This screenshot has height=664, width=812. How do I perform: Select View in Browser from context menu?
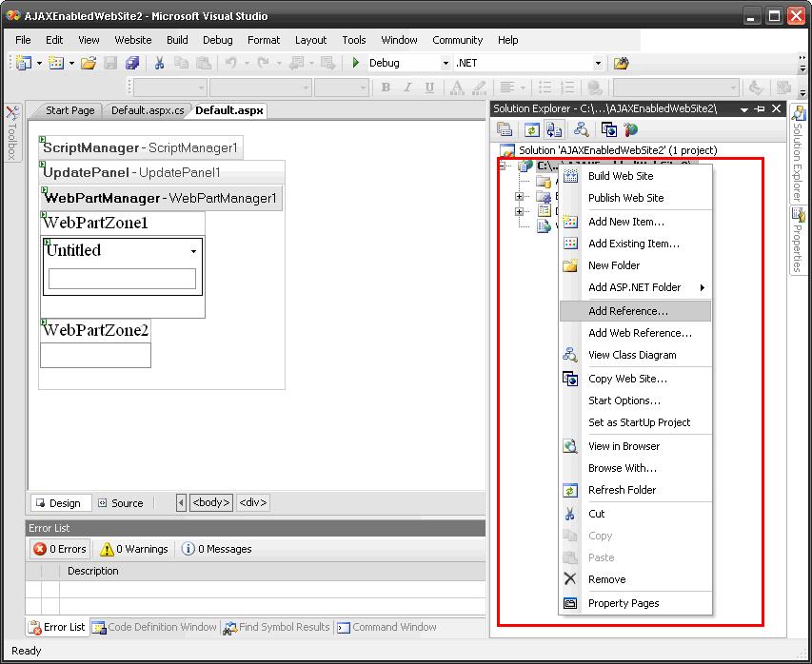click(x=635, y=446)
